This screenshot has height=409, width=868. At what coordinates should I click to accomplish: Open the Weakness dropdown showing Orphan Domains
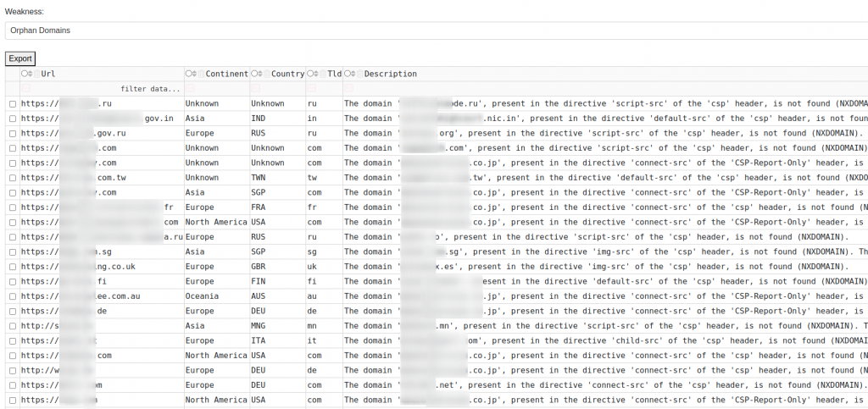(434, 30)
